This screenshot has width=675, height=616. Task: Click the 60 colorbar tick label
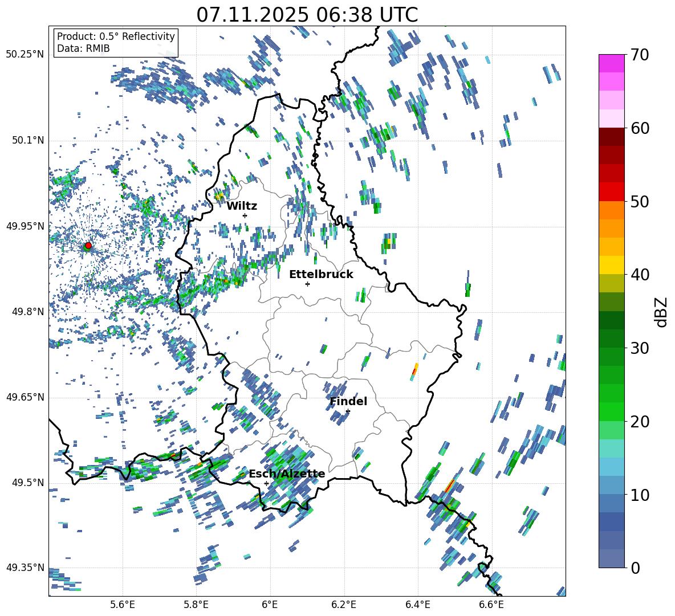[x=640, y=128]
